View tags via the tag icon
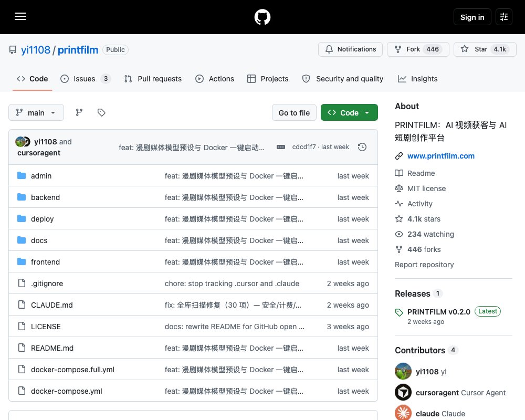 pos(101,112)
